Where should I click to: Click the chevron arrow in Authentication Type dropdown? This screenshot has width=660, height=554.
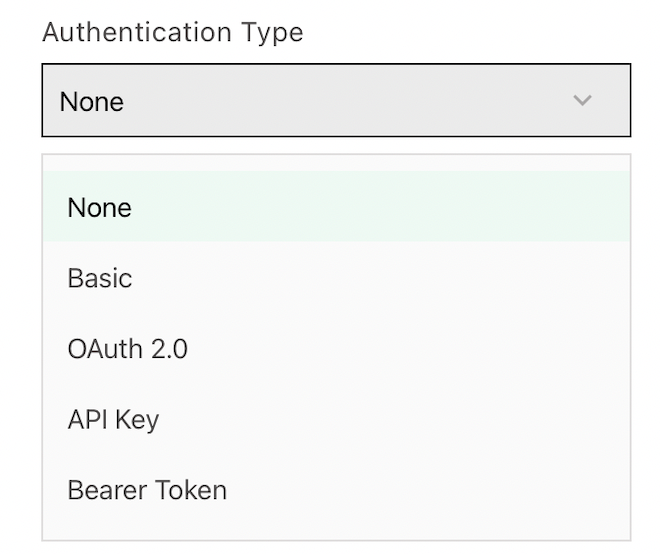[x=583, y=100]
